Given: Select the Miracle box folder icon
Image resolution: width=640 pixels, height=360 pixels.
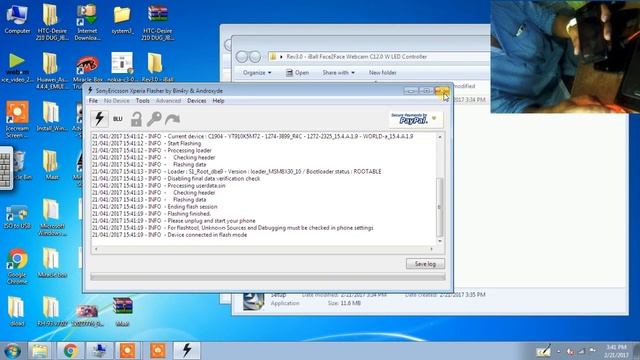Looking at the screenshot, I should click(51, 263).
